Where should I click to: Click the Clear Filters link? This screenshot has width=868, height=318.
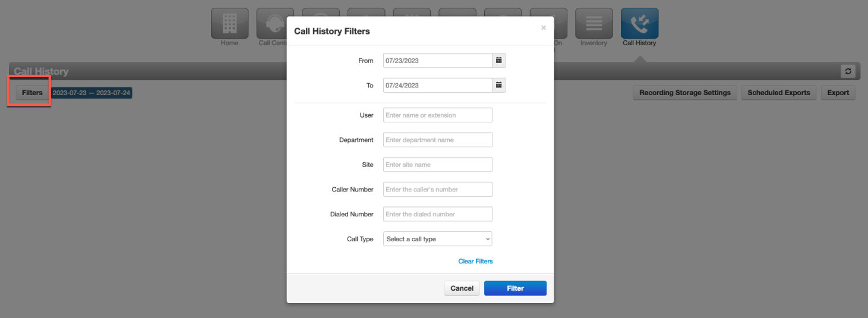(475, 262)
